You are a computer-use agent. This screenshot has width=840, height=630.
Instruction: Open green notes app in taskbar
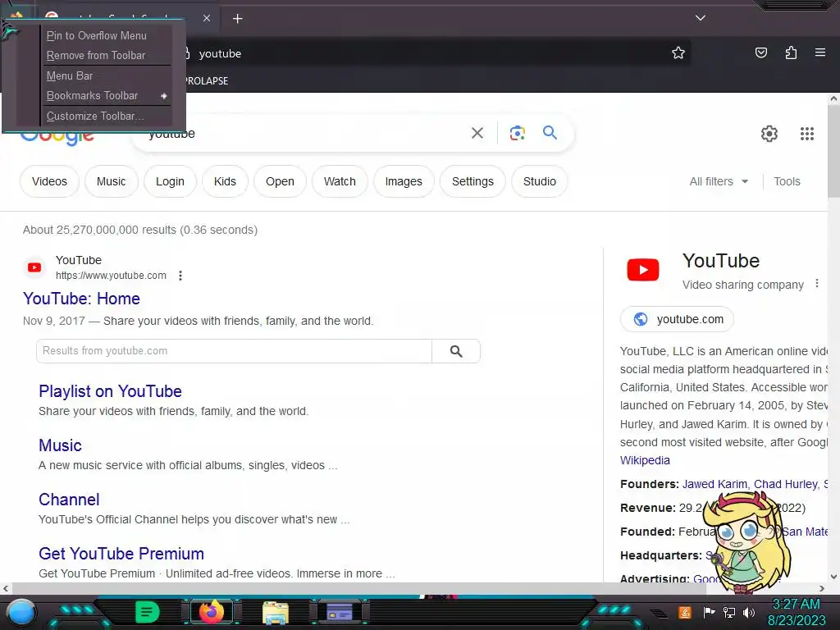[x=148, y=612]
